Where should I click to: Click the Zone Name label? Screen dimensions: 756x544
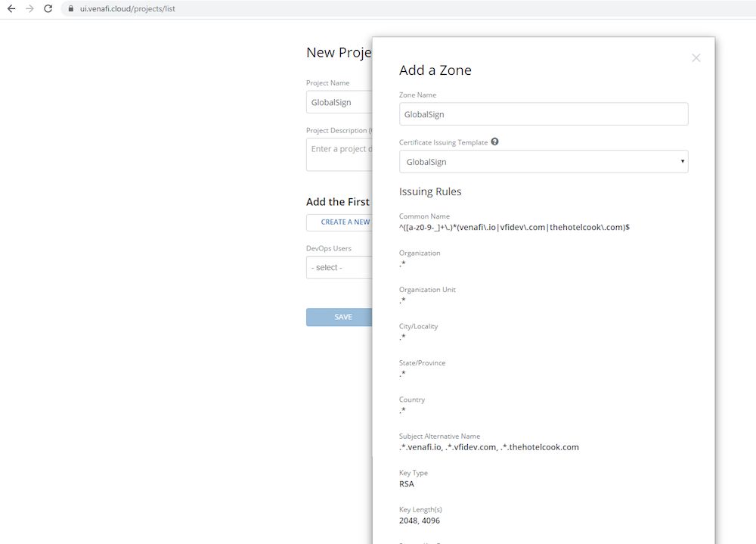pos(417,95)
